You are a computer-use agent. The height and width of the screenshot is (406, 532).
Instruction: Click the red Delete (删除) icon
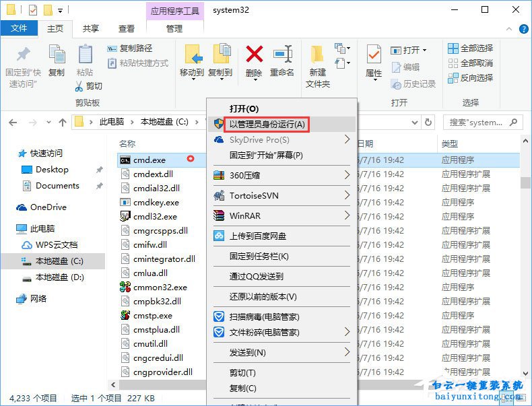[x=254, y=55]
